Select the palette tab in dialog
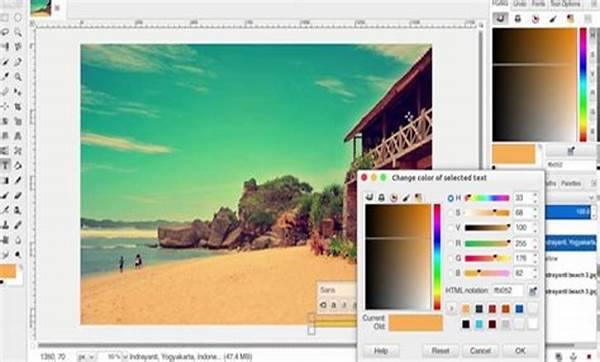Image resolution: width=600 pixels, height=362 pixels. 418,197
